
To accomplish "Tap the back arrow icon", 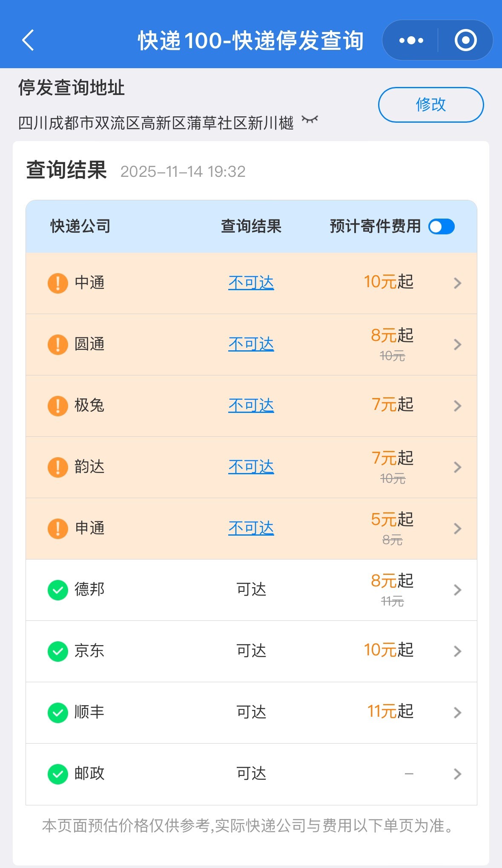I will 28,40.
